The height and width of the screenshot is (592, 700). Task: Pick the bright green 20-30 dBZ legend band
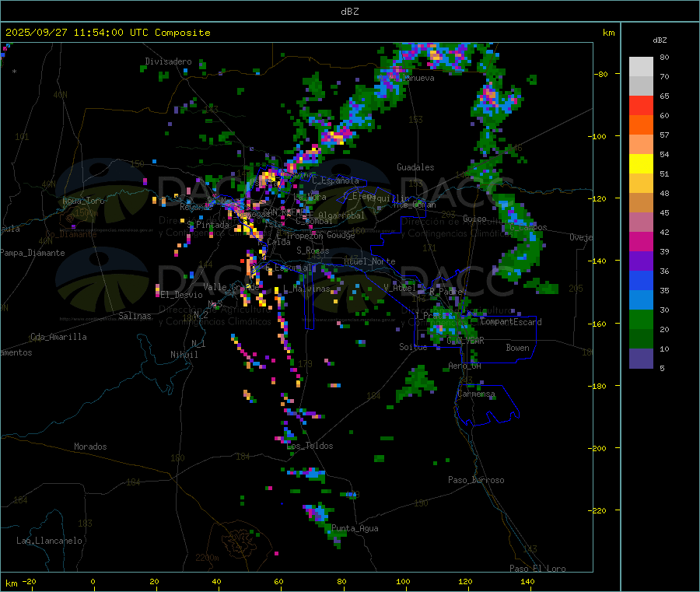pos(641,319)
